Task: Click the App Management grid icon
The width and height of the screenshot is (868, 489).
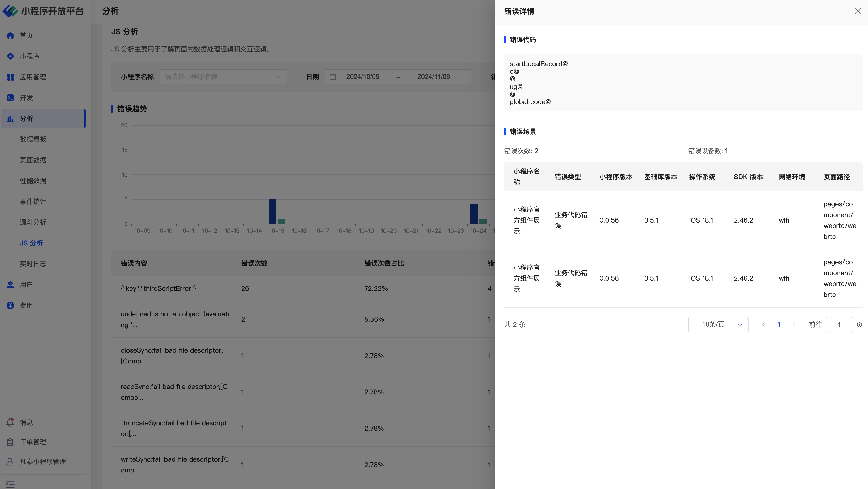Action: pos(10,77)
